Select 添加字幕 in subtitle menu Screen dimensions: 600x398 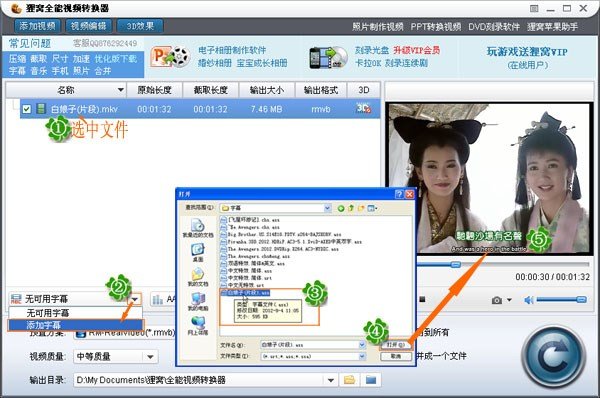[76, 325]
